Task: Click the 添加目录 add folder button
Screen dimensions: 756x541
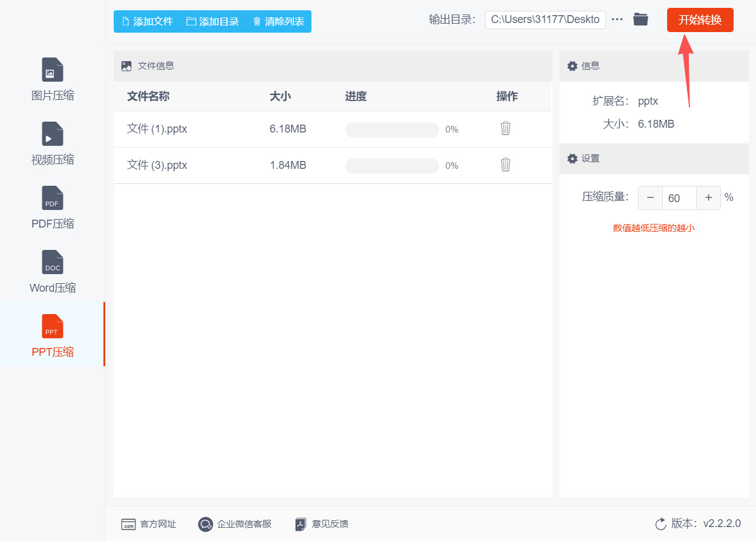Action: point(212,21)
